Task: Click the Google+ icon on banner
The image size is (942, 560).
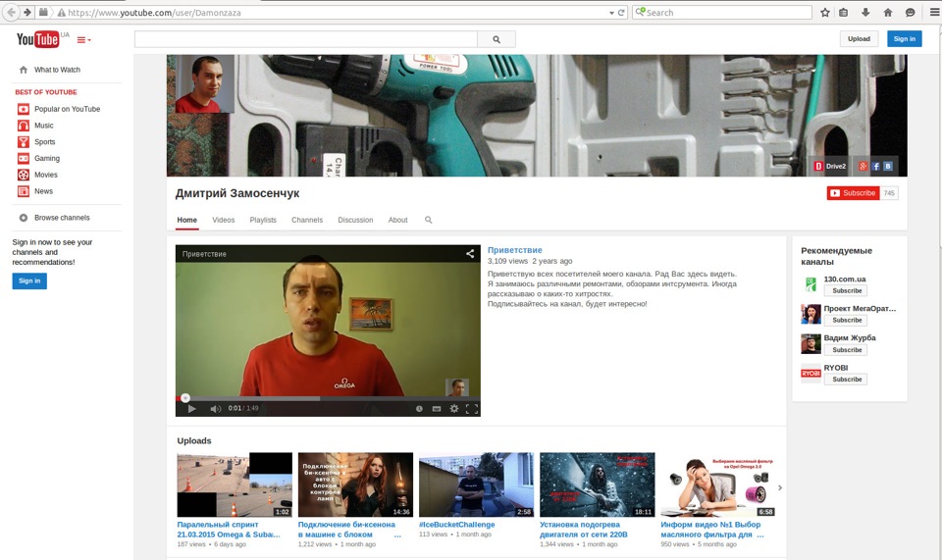Action: click(x=863, y=167)
